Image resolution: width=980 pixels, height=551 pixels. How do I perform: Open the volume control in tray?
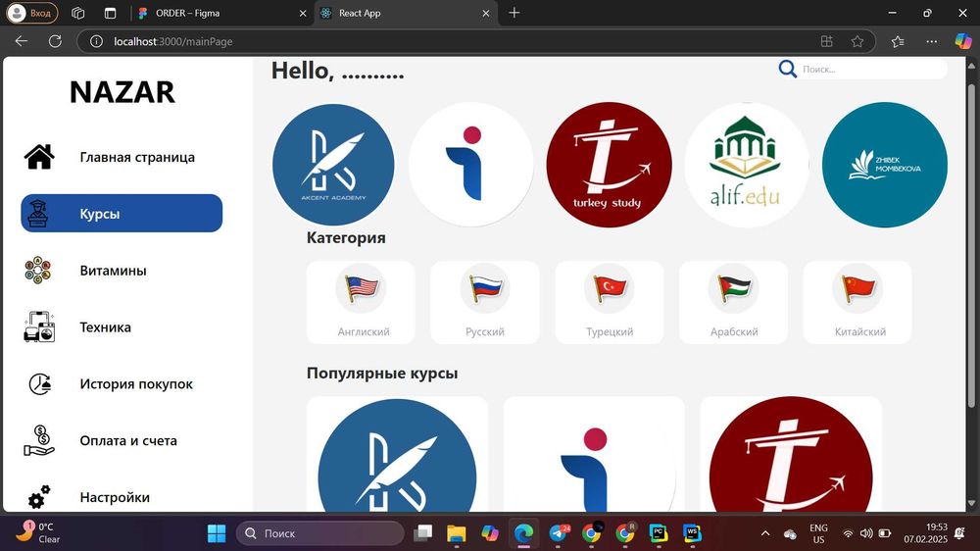point(866,533)
